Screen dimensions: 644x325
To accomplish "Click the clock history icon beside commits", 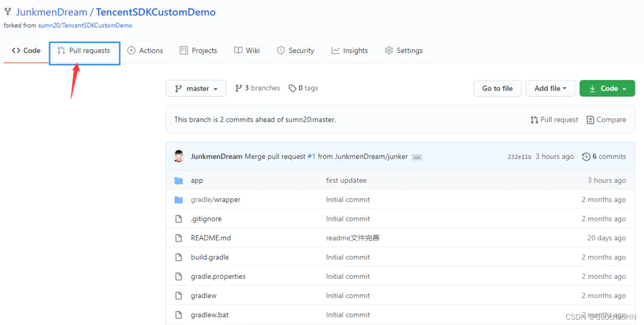I will coord(586,157).
